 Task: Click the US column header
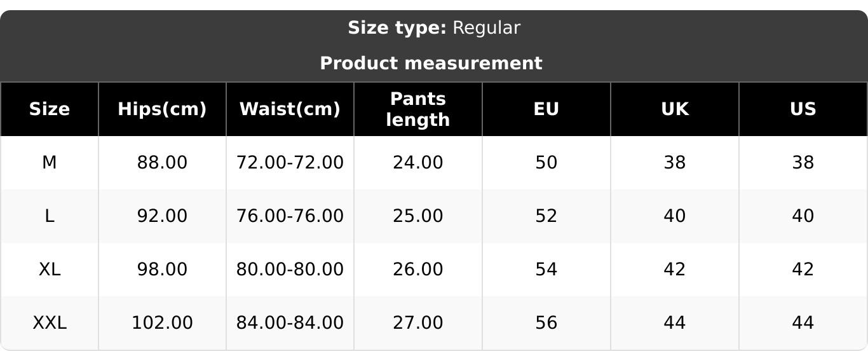[x=803, y=109]
